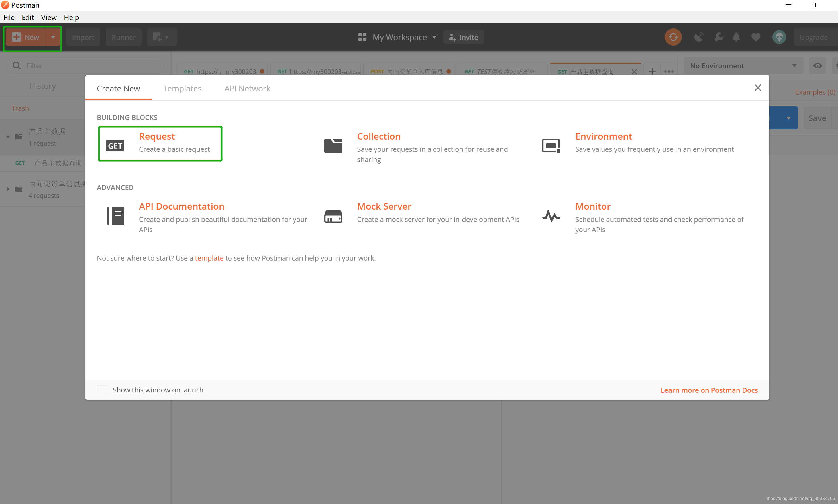Choose the Monitor option
Viewport: 838px width, 504px height.
(x=593, y=206)
